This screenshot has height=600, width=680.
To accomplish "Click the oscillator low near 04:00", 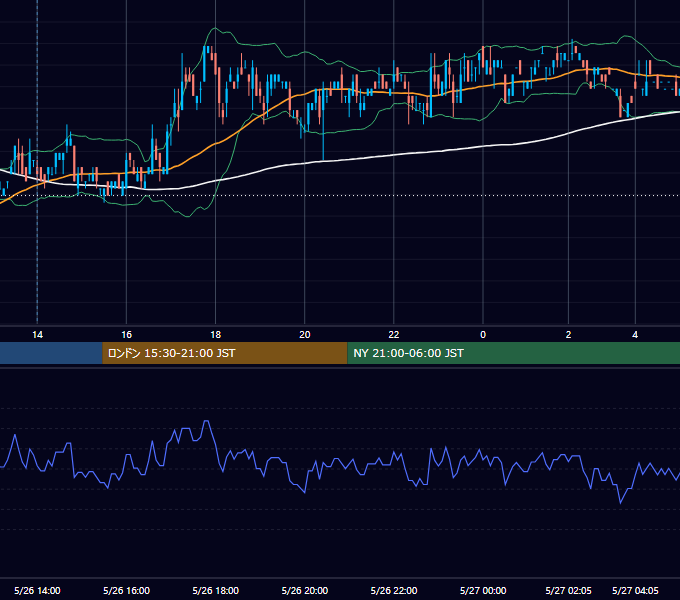I will point(621,503).
